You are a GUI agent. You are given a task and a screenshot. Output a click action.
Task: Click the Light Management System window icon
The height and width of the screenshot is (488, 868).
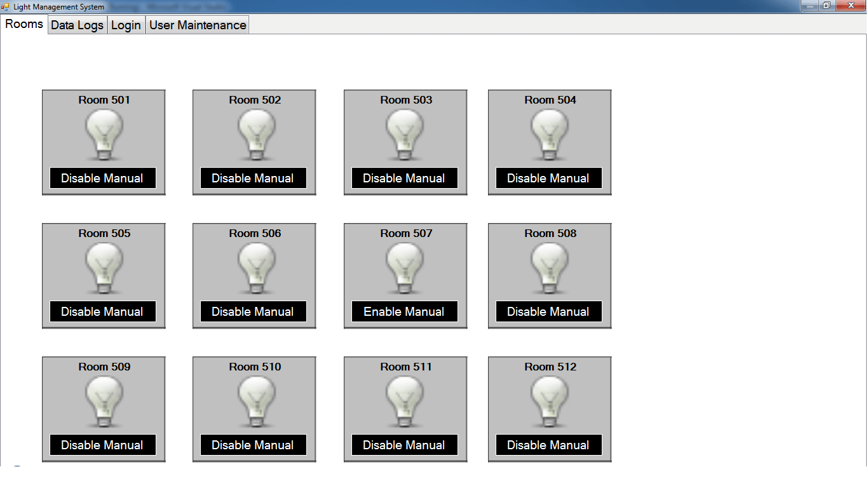(6, 6)
